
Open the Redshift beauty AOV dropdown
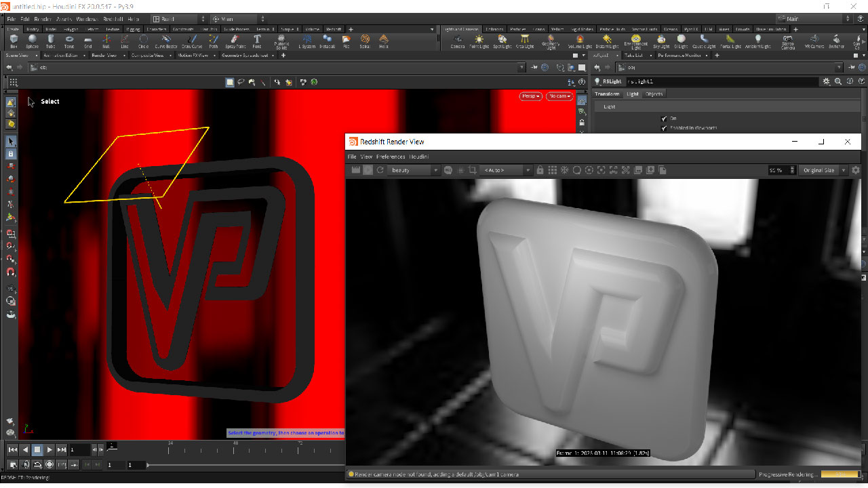tap(415, 170)
